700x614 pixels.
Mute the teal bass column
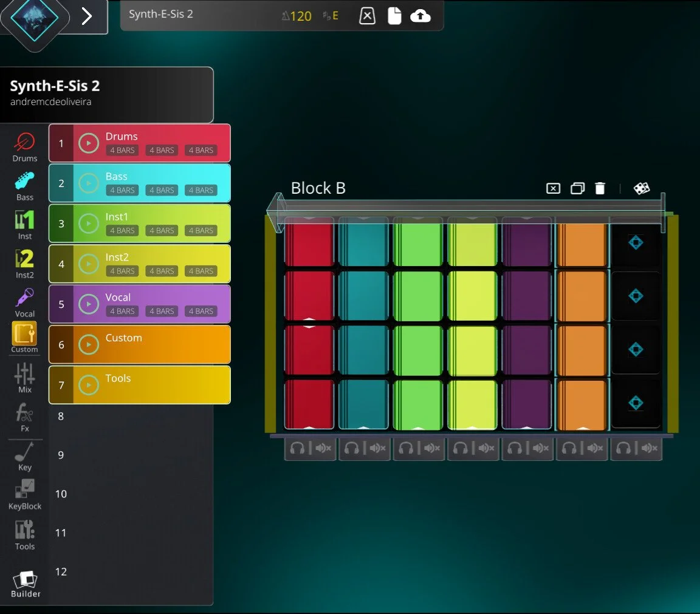tap(378, 448)
